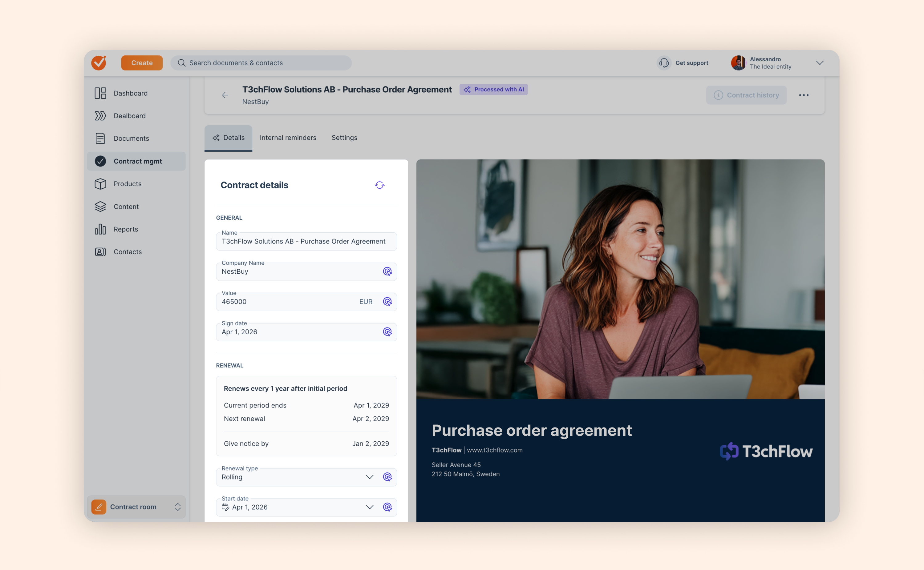Open the Start date dropdown
Image resolution: width=924 pixels, height=570 pixels.
click(x=369, y=507)
